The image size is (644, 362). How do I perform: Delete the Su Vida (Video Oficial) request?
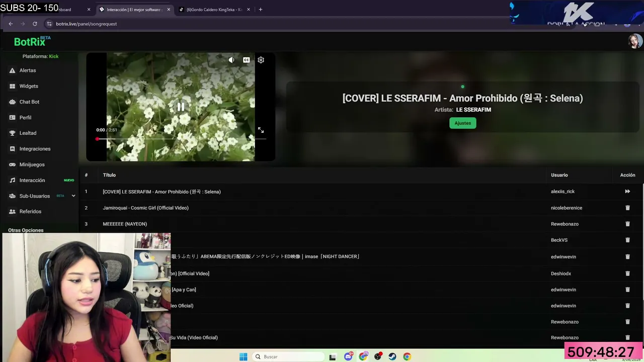627,337
